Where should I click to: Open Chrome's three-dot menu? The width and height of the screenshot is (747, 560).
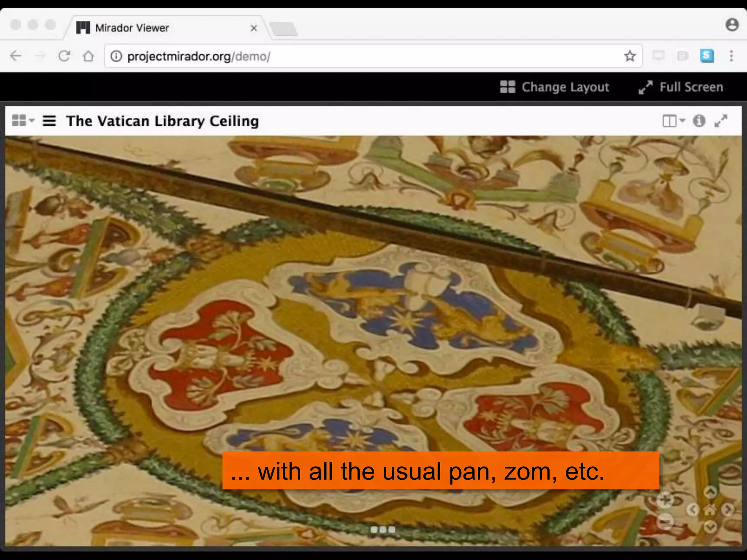731,56
